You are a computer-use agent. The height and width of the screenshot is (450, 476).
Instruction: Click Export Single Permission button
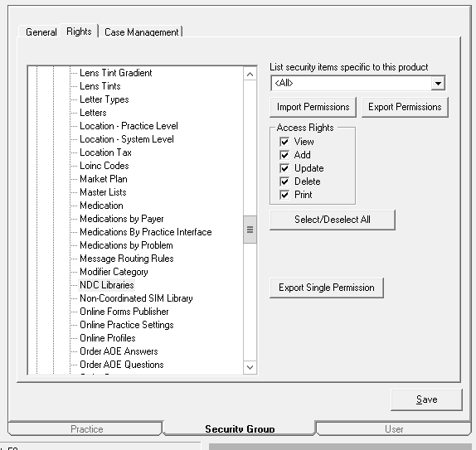(327, 288)
